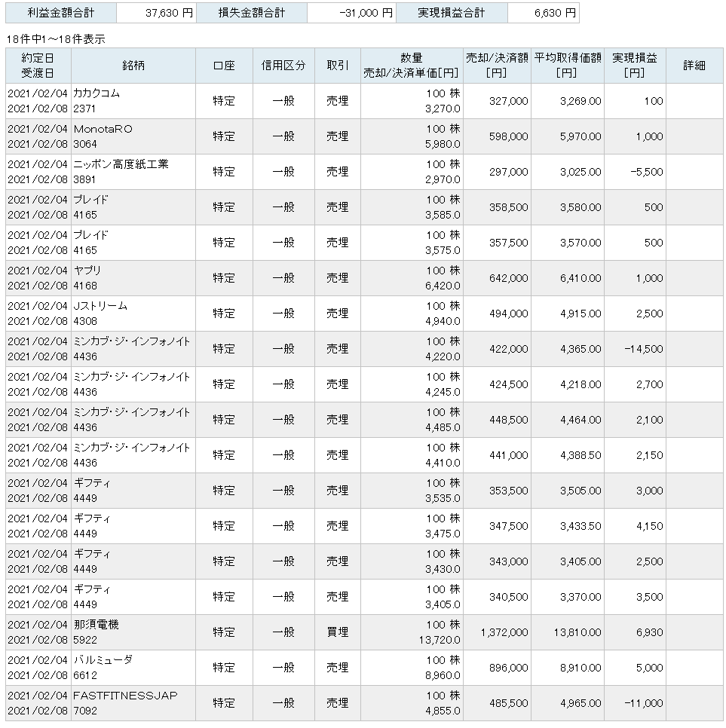Click the 8,960.0 unit price for バルミューダ
The width and height of the screenshot is (726, 728).
click(443, 675)
